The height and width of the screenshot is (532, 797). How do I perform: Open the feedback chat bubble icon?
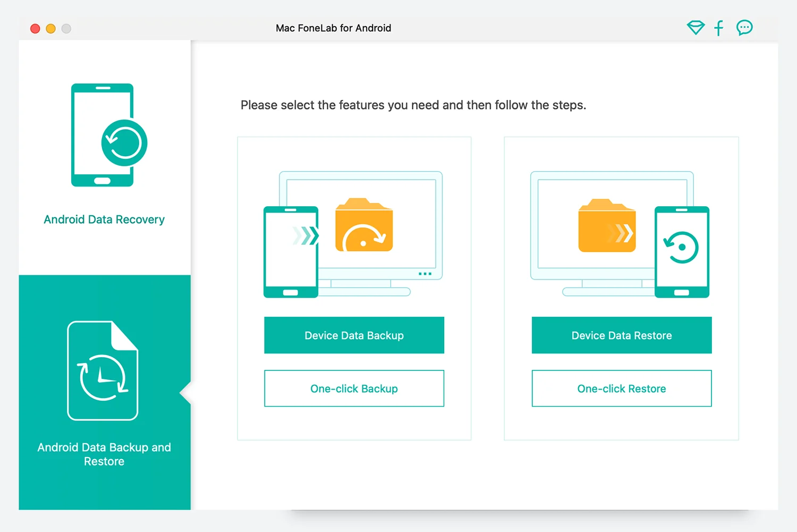coord(744,28)
